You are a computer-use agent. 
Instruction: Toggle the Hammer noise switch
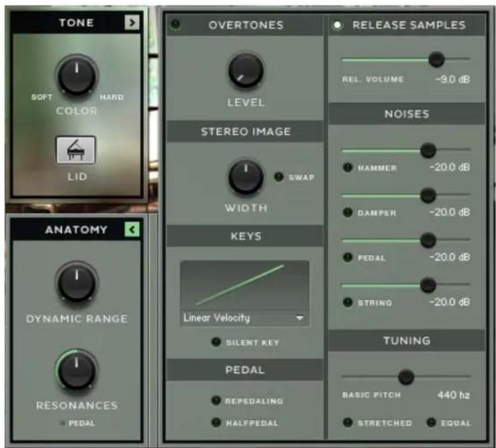pos(348,167)
